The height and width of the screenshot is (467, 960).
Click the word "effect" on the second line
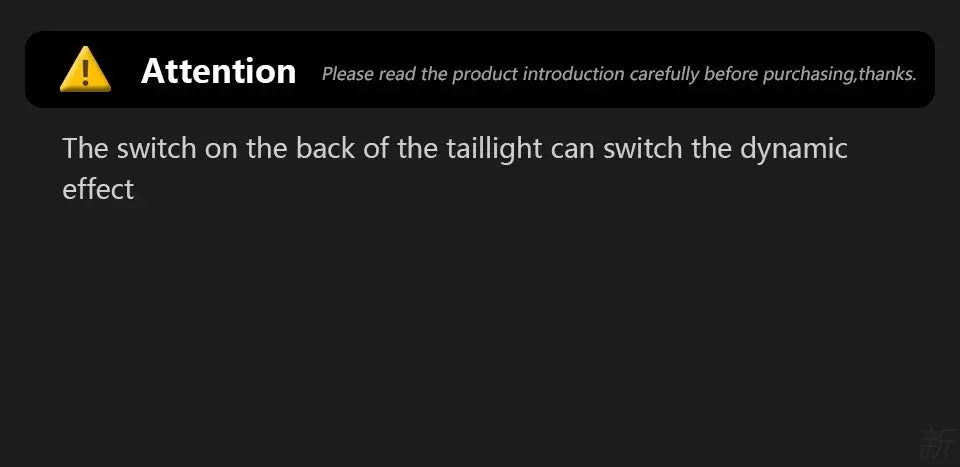coord(98,189)
